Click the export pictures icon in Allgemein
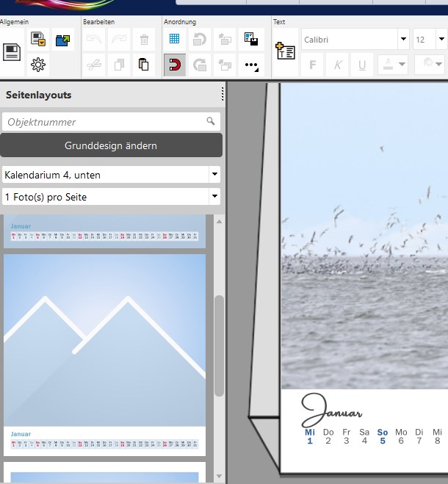The height and width of the screenshot is (484, 448). (62, 39)
